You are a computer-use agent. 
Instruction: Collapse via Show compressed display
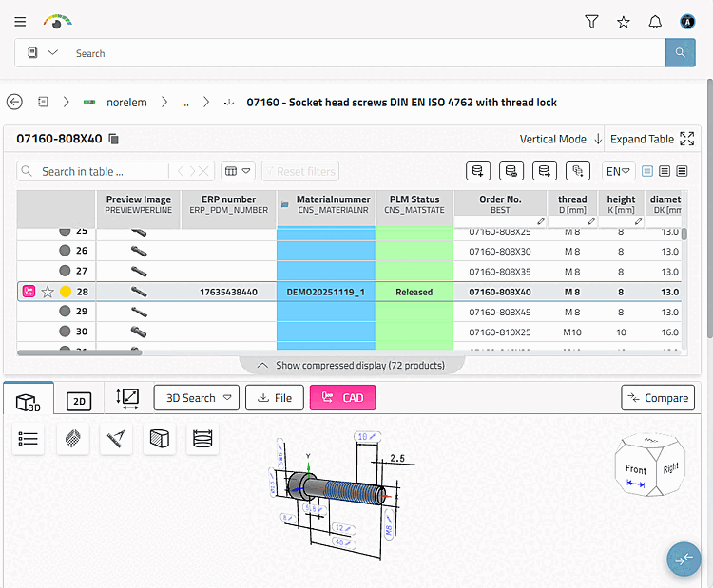[352, 366]
